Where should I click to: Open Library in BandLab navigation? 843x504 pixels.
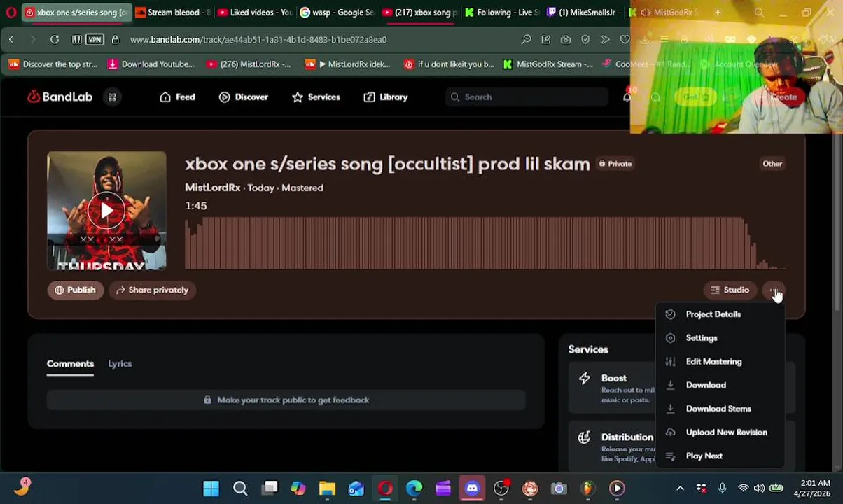coord(386,97)
